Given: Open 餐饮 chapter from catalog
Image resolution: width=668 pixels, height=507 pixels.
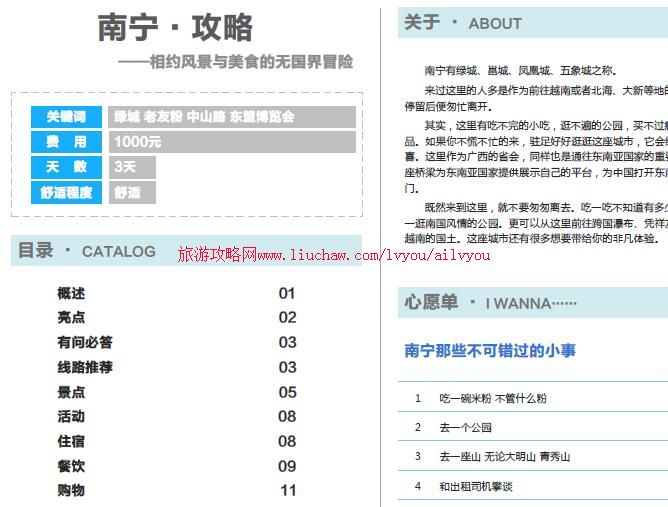Looking at the screenshot, I should pos(71,466).
